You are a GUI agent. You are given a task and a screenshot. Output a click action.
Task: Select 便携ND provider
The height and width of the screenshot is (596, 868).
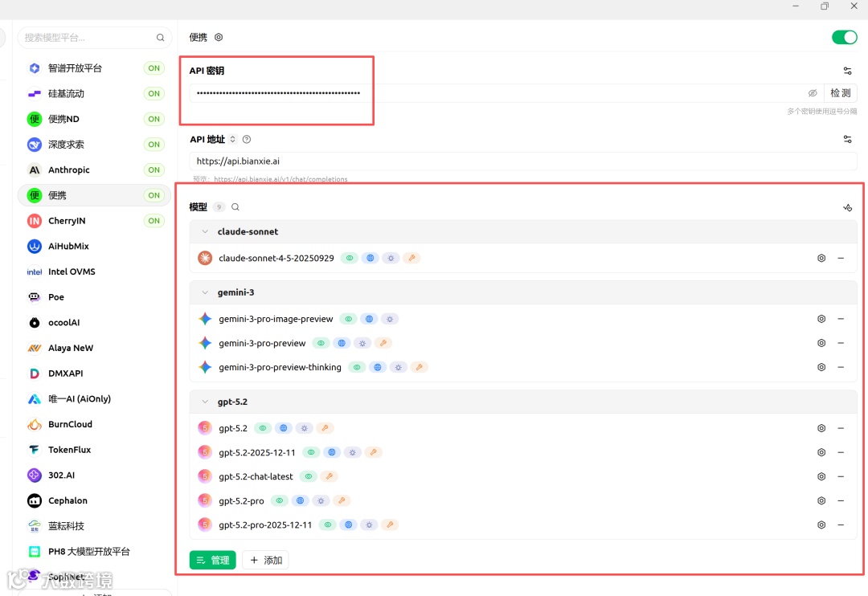95,119
